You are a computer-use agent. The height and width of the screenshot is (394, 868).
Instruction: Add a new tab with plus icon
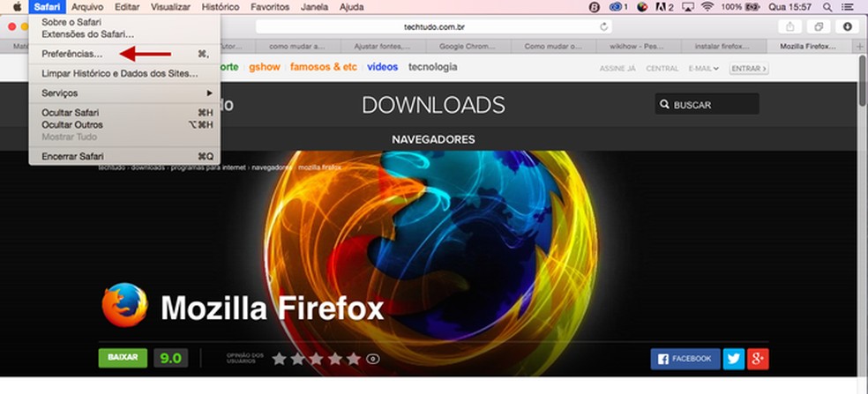click(x=860, y=47)
